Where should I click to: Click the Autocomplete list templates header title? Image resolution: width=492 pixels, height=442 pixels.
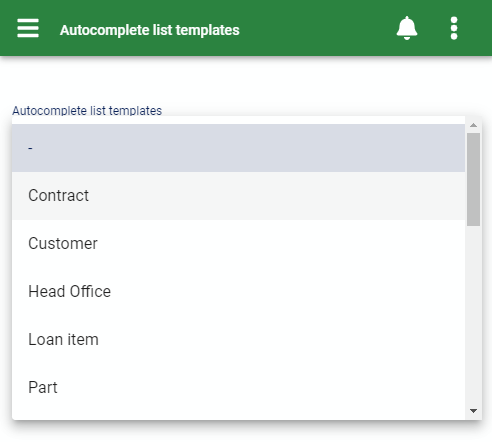tap(150, 30)
